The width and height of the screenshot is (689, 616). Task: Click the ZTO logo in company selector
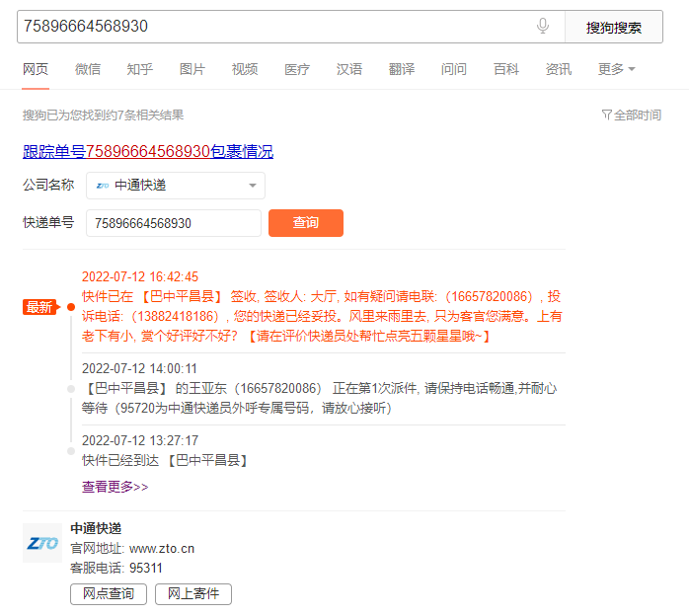click(x=103, y=186)
